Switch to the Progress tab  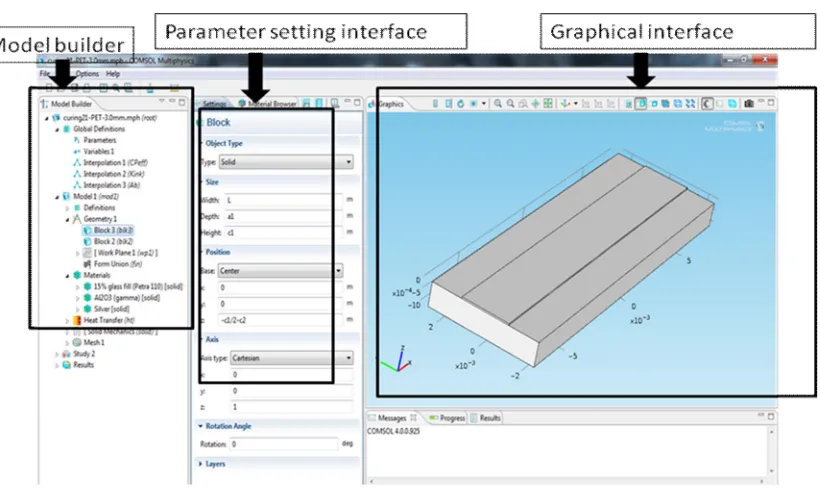coord(447,418)
